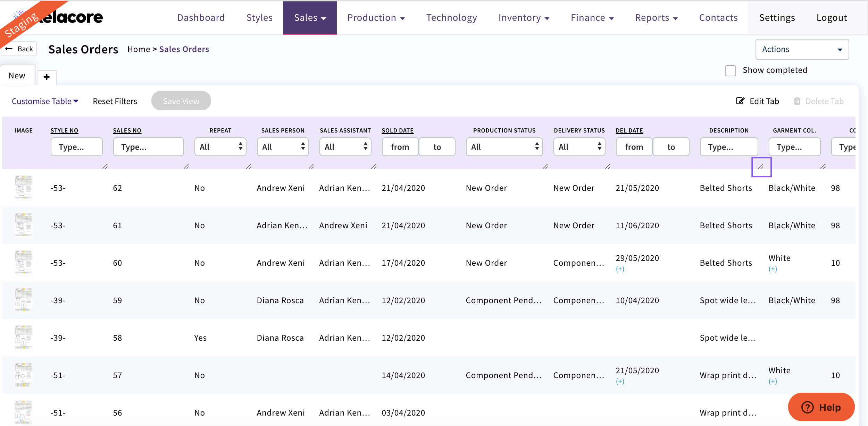Click the Reset Filters button

pyautogui.click(x=115, y=101)
